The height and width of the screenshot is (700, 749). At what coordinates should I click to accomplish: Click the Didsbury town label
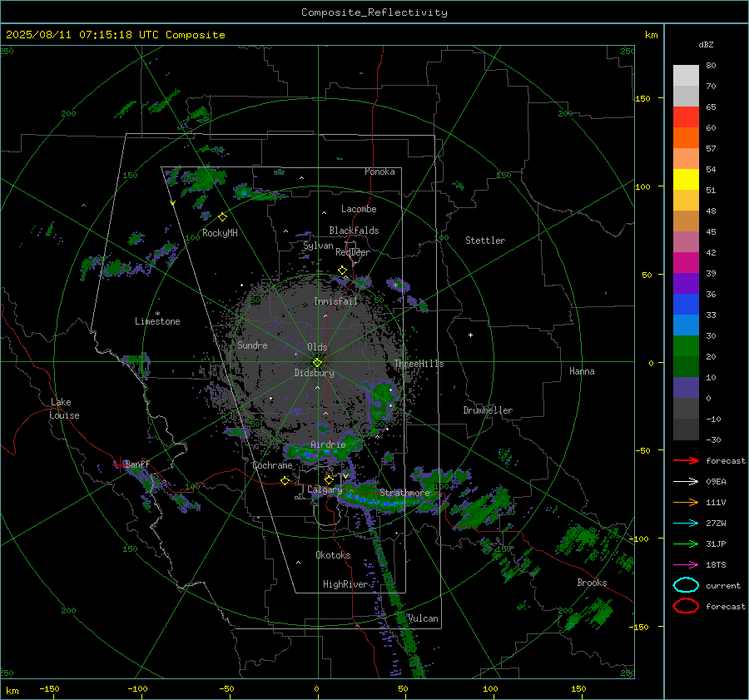pyautogui.click(x=314, y=373)
